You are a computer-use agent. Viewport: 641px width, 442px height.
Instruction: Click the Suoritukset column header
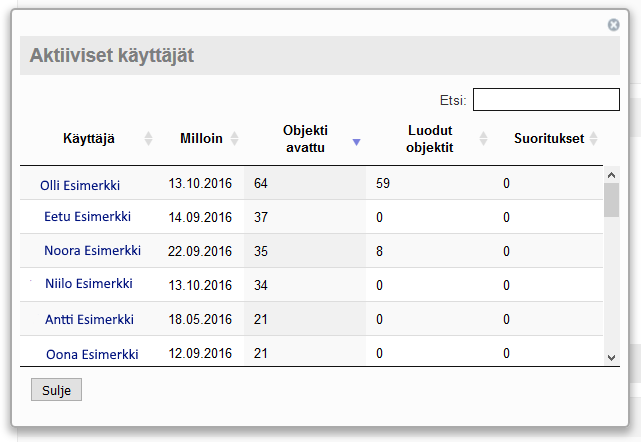549,139
